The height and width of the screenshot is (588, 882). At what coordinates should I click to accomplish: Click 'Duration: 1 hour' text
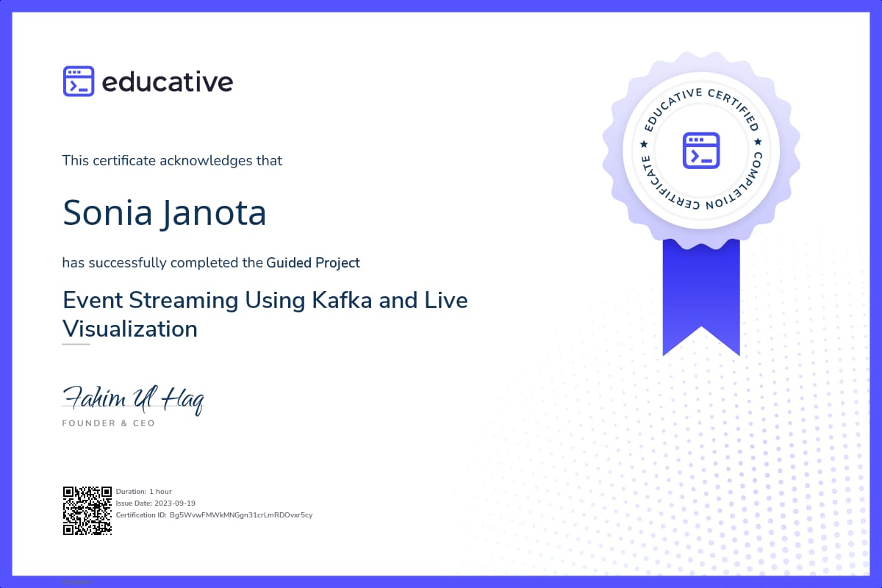click(144, 491)
